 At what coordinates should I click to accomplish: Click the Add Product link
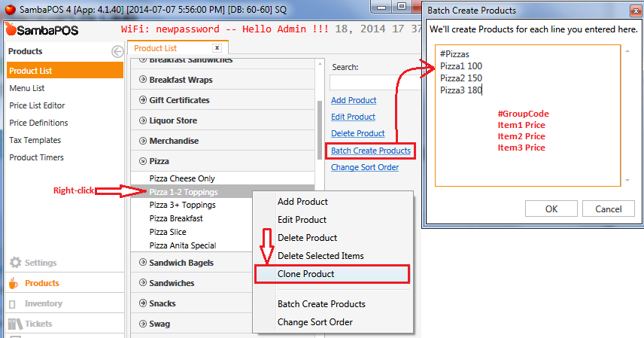coord(354,100)
